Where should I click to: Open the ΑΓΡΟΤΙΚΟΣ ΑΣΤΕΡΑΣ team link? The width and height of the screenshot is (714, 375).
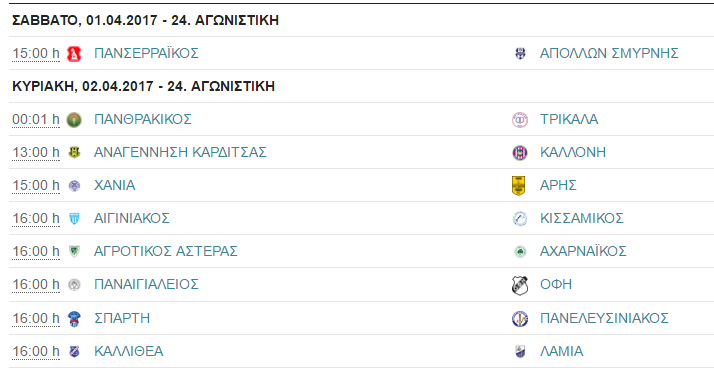coord(166,252)
